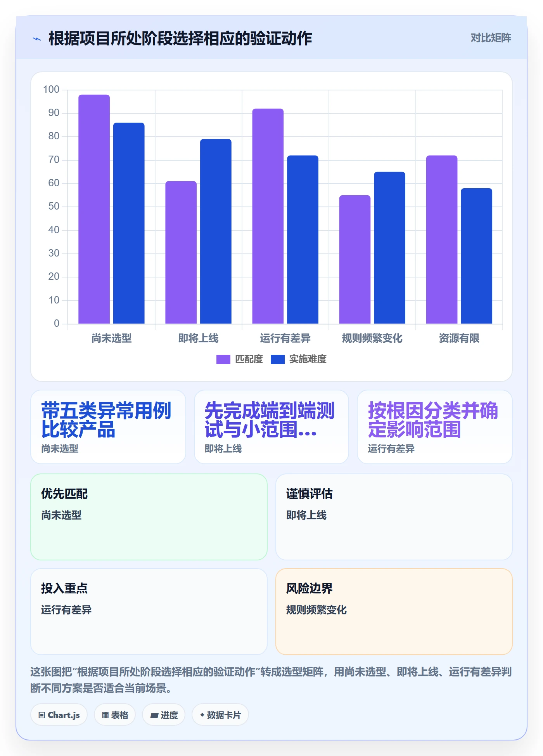Toggle the 实施难度 legend swatch
Screen dimensions: 543x756
click(x=277, y=359)
